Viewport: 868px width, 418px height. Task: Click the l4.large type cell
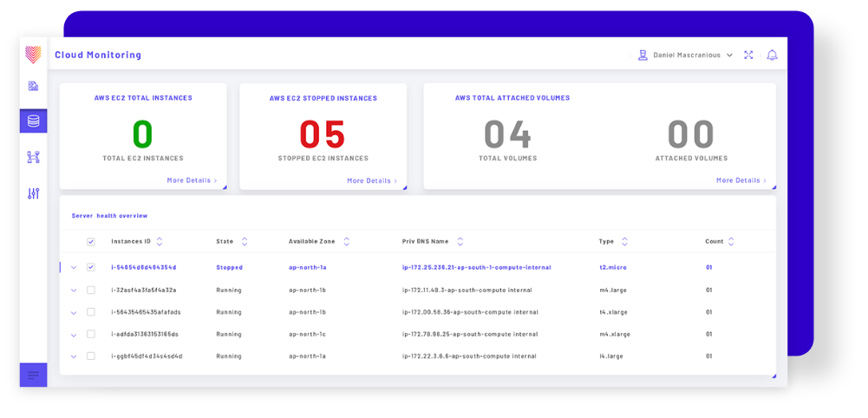click(611, 356)
